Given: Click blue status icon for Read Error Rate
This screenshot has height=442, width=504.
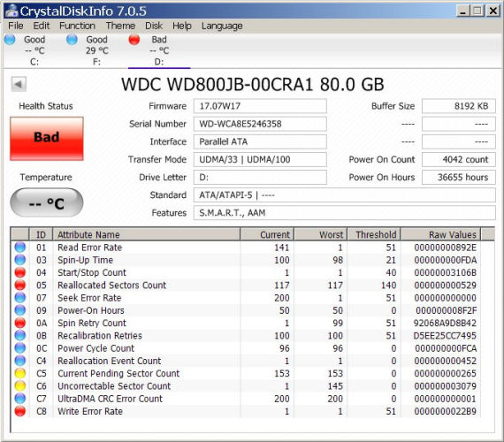Looking at the screenshot, I should coord(20,248).
